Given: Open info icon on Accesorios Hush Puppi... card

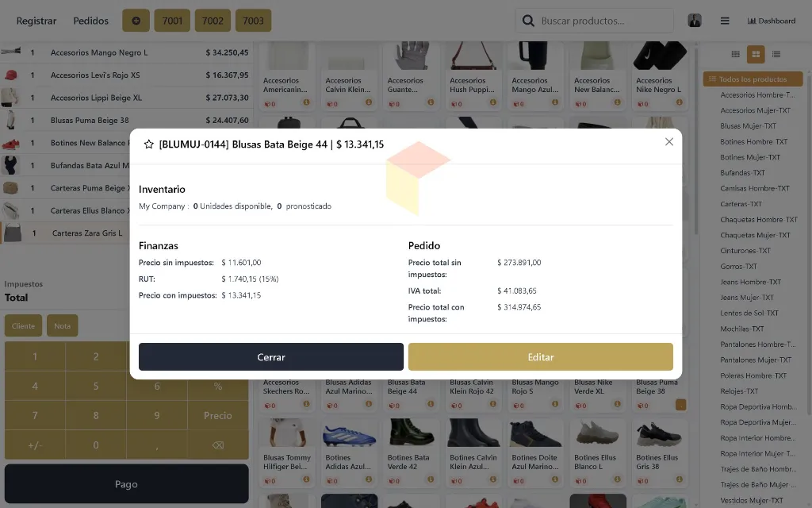Looking at the screenshot, I should pyautogui.click(x=492, y=102).
